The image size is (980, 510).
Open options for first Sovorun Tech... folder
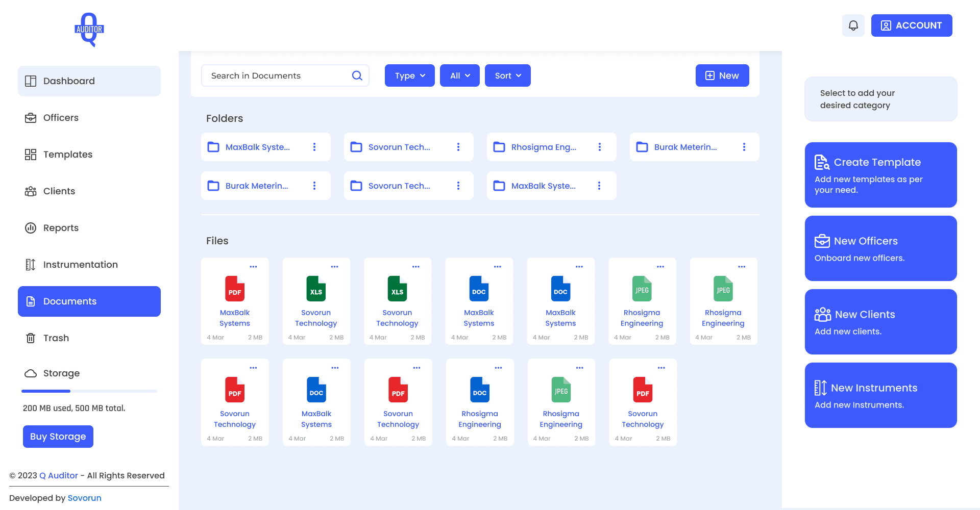point(458,147)
